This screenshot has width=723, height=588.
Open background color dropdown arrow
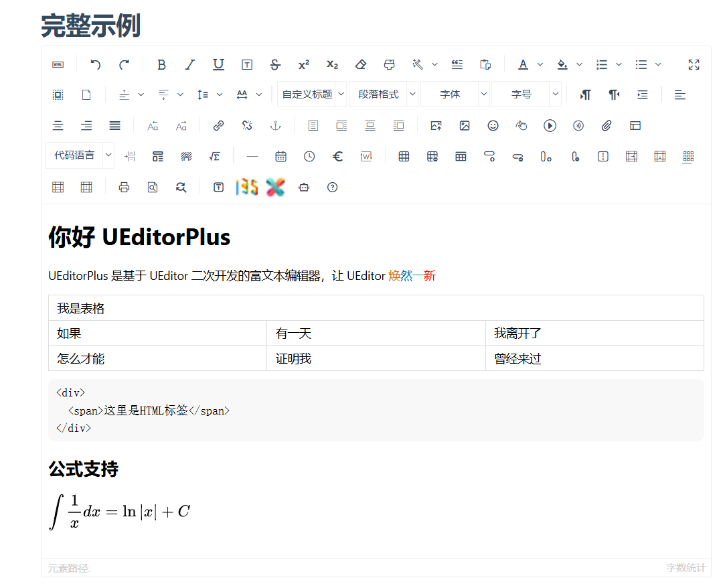coord(580,64)
